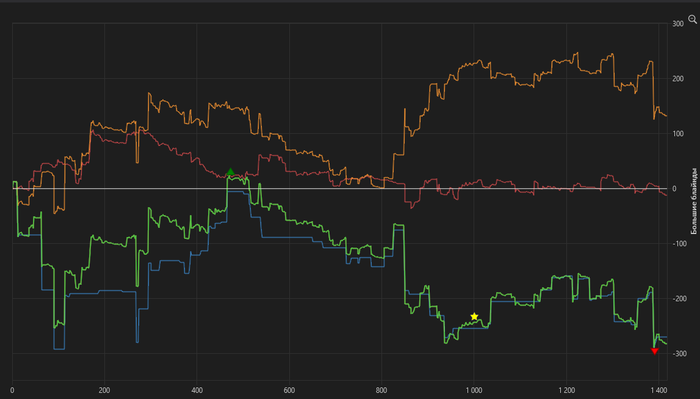Click the 400 tick on horizontal axis
The width and height of the screenshot is (700, 399).
197,391
